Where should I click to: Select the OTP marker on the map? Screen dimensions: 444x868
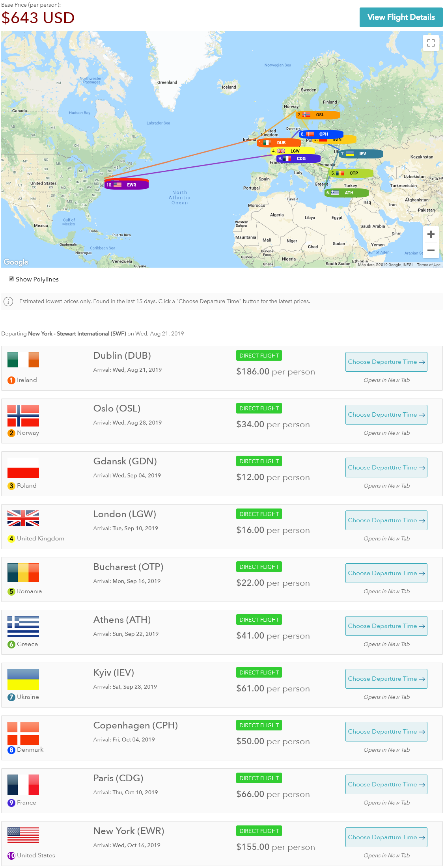coord(351,173)
